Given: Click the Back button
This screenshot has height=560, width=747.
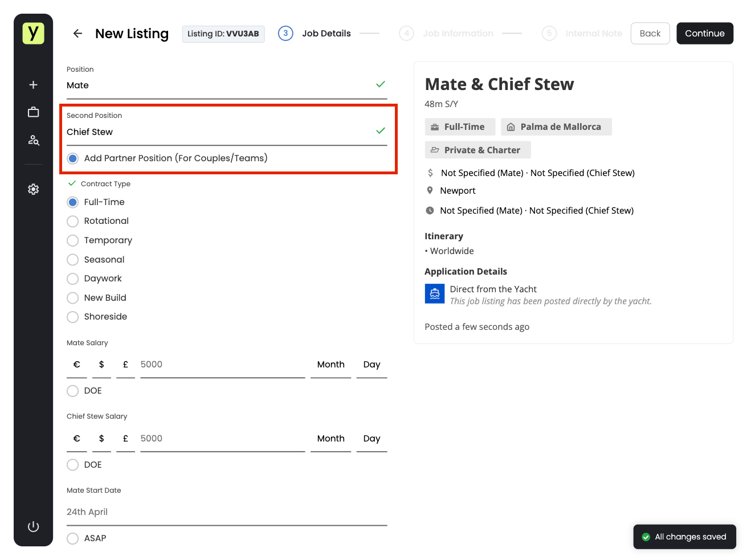Looking at the screenshot, I should [x=650, y=34].
